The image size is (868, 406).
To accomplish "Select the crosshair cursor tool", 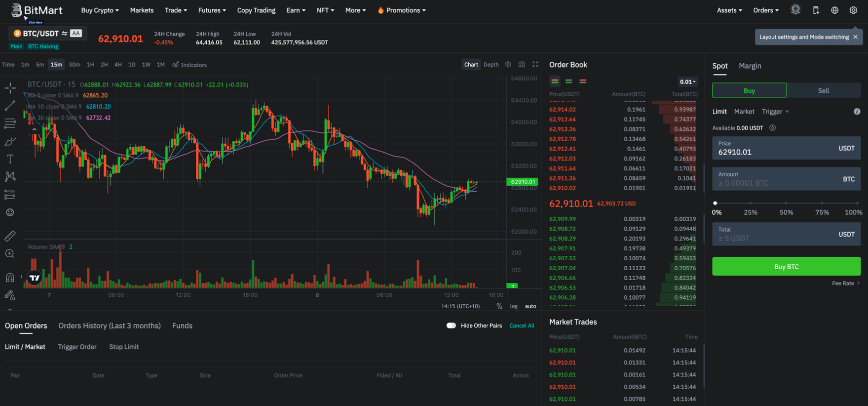I will pyautogui.click(x=10, y=88).
